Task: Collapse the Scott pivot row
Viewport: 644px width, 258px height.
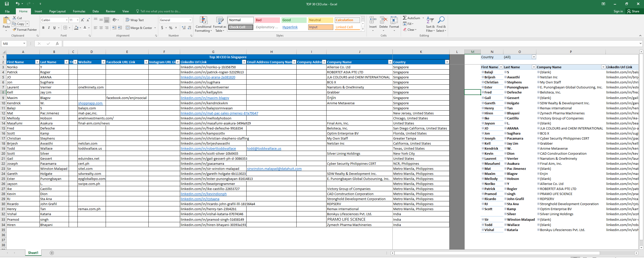Action: [483, 209]
